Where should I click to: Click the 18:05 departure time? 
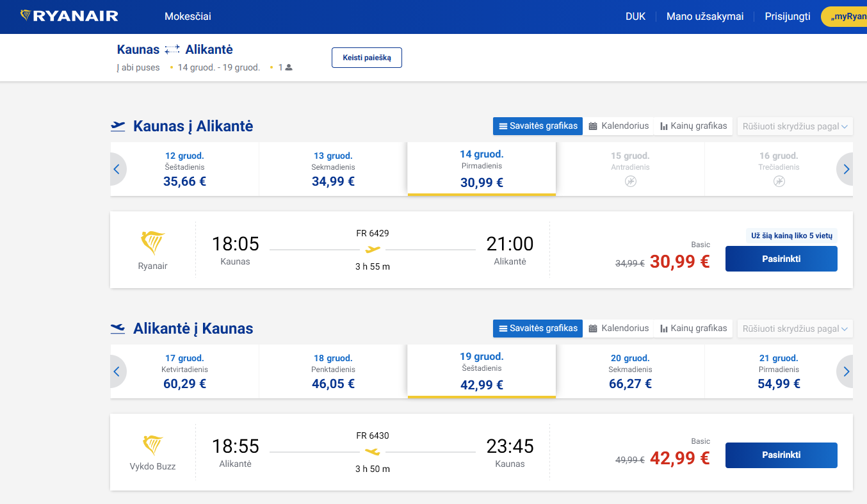coord(235,243)
